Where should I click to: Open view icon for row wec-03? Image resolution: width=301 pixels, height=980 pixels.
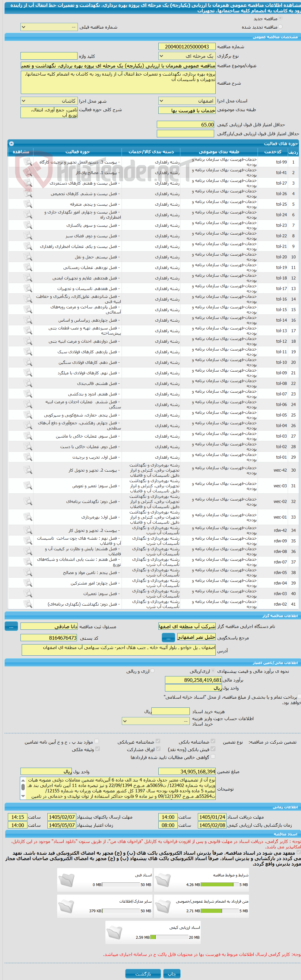click(27, 486)
